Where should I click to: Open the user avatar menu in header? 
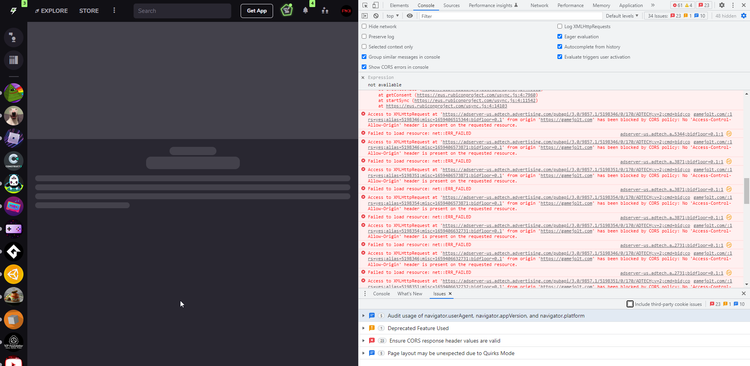[x=346, y=11]
